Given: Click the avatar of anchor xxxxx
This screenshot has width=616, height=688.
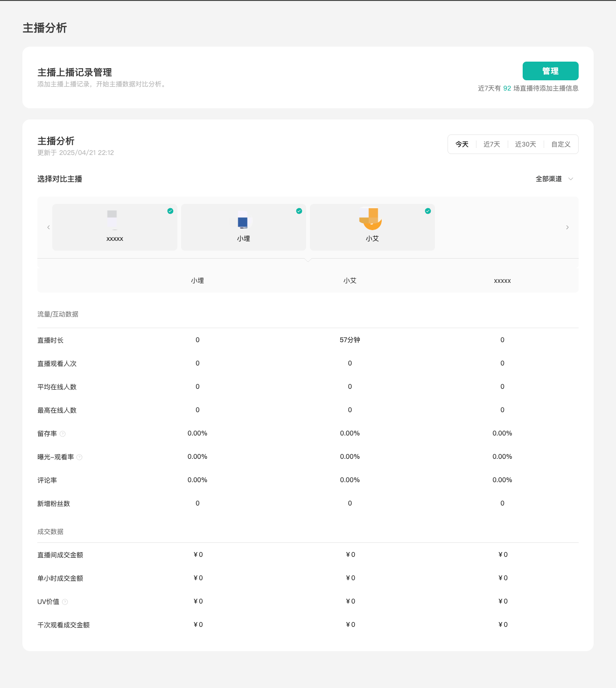Looking at the screenshot, I should (112, 219).
